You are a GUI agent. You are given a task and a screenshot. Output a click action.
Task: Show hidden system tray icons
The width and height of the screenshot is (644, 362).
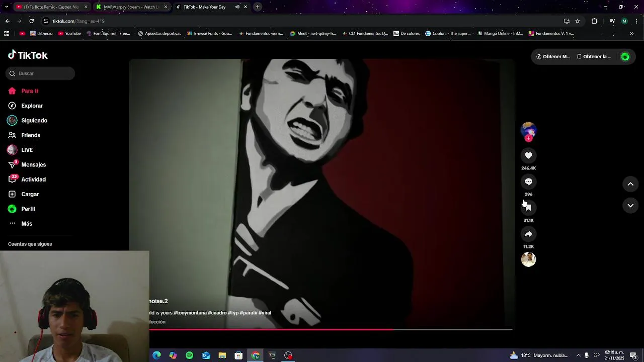(578, 355)
